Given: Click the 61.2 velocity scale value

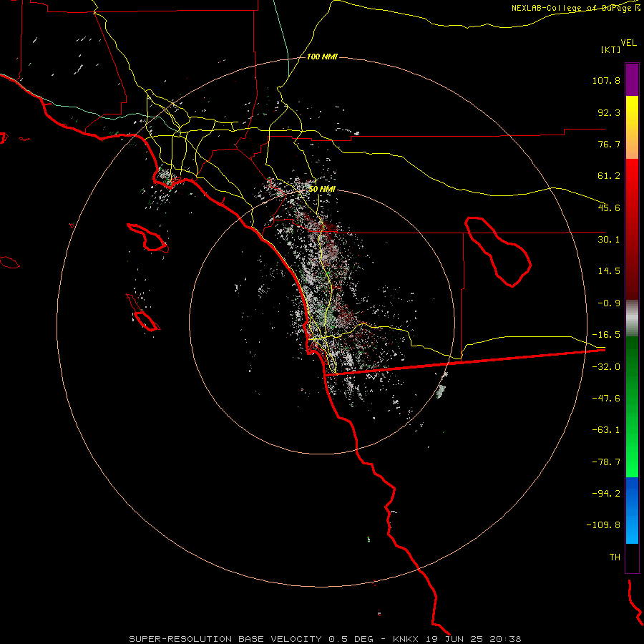Looking at the screenshot, I should point(609,176).
